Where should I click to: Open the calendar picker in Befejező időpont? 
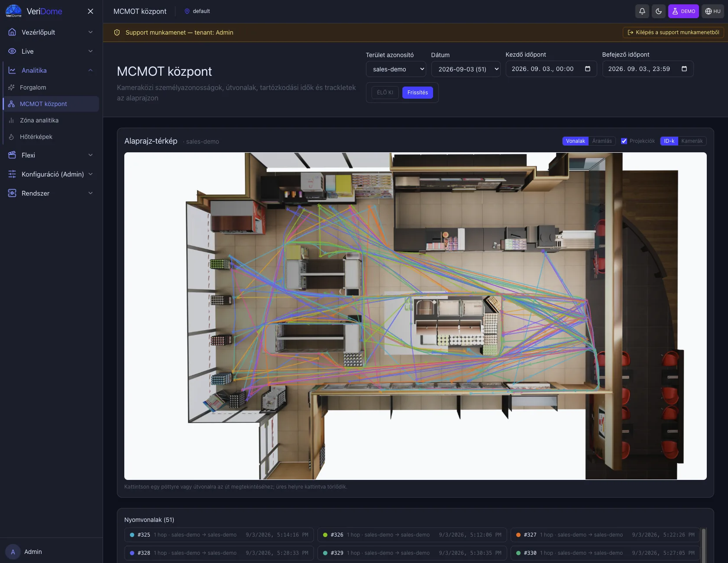(x=684, y=69)
